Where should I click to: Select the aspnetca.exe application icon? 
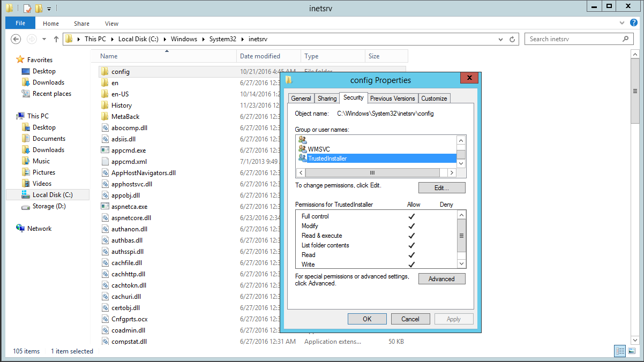pyautogui.click(x=105, y=207)
